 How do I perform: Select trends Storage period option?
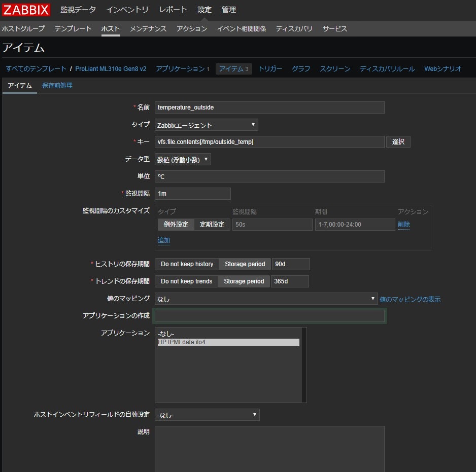coord(244,281)
